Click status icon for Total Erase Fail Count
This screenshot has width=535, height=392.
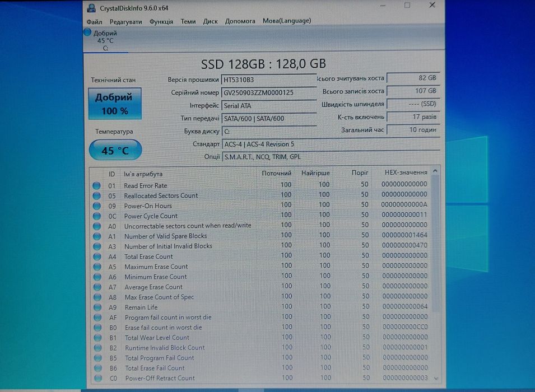98,368
